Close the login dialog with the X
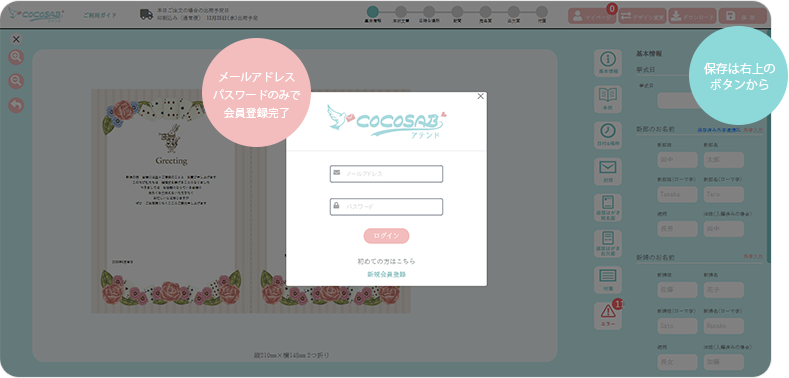 (x=481, y=96)
